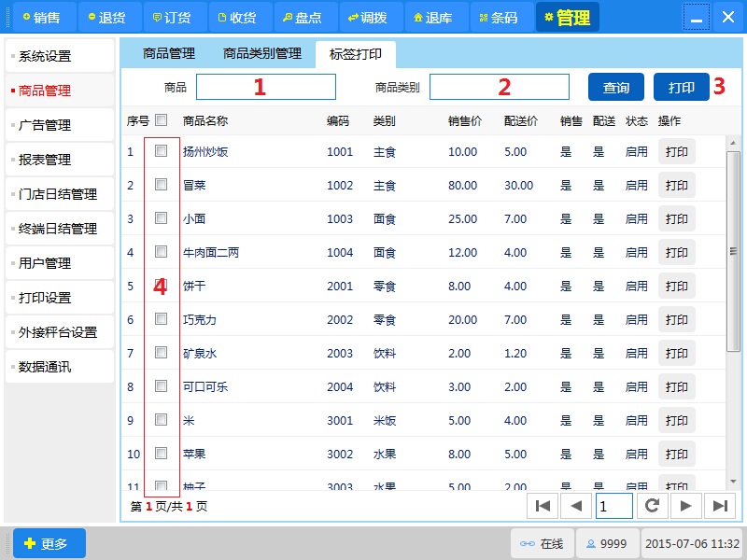
Task: Open 报表管理 in sidebar
Action: pos(60,160)
